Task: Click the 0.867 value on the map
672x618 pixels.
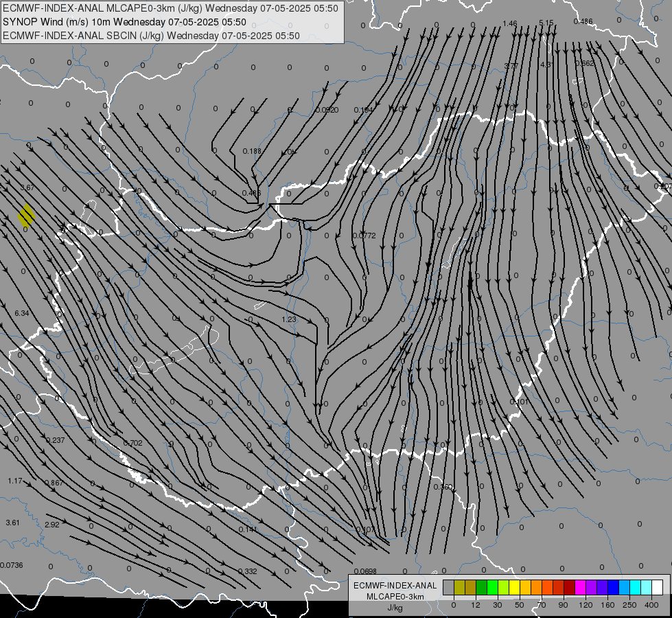Action: click(54, 483)
